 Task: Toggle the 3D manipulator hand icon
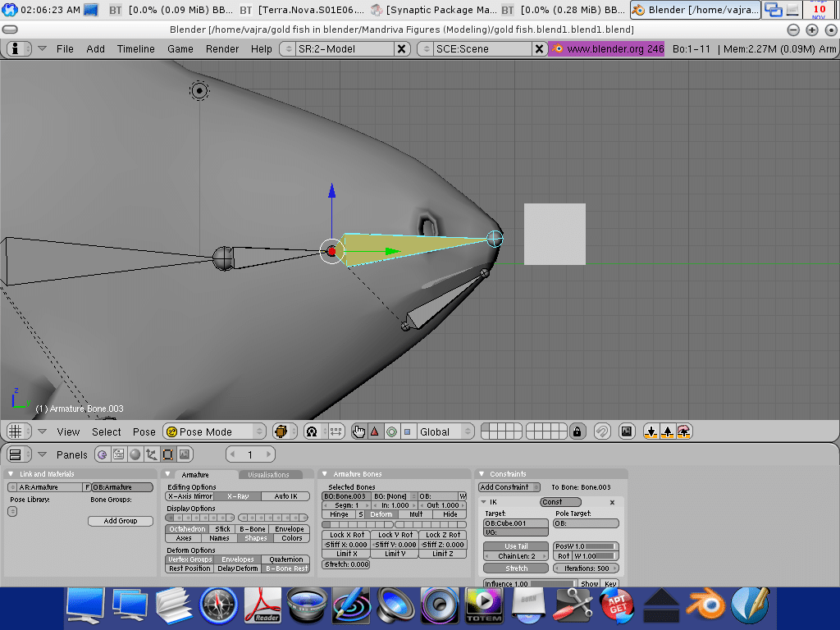[x=358, y=431]
